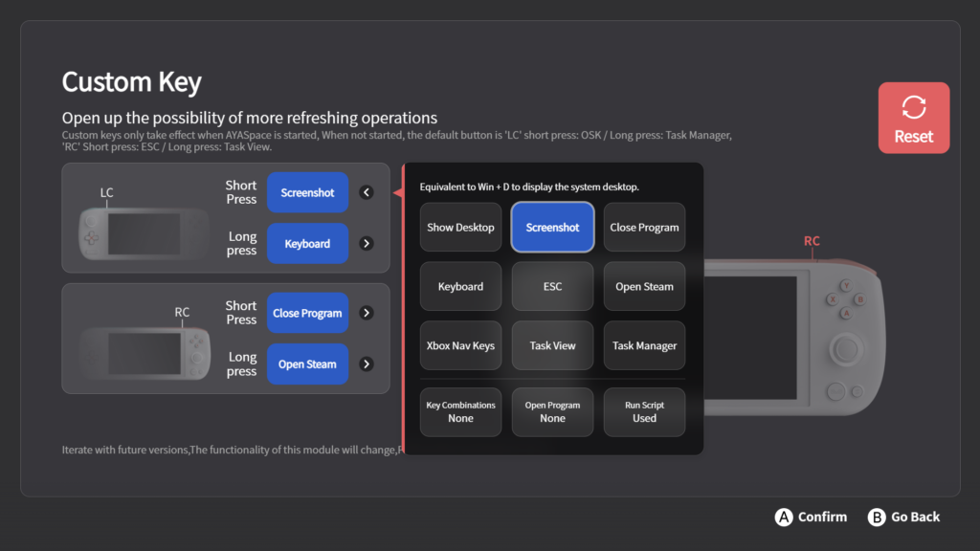Open the Key Combinations setting
Image resolution: width=980 pixels, height=551 pixels.
pos(460,412)
